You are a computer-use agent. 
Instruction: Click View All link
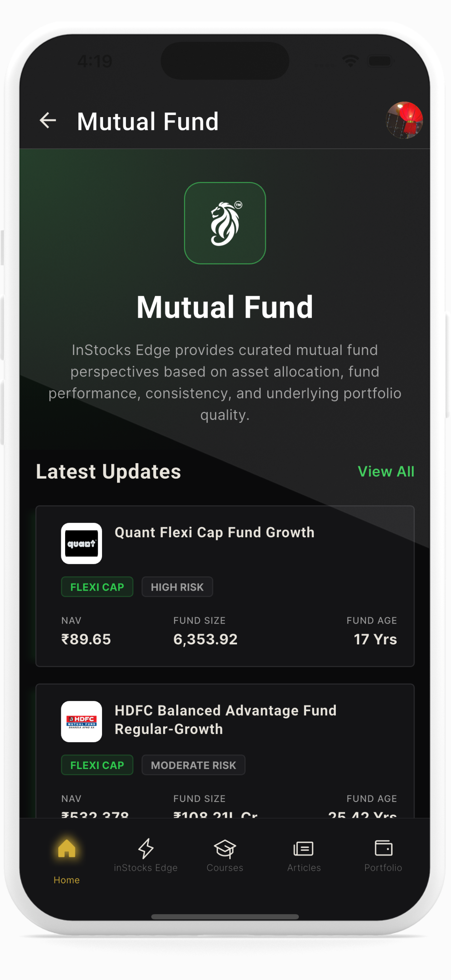coord(386,471)
